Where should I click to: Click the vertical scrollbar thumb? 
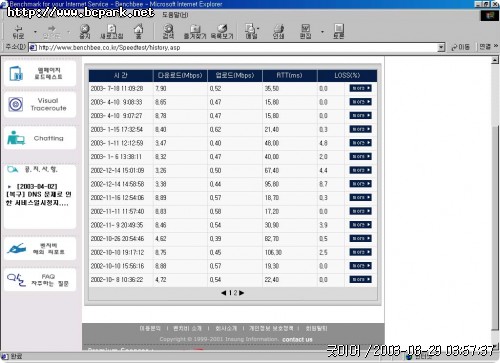pos(495,227)
